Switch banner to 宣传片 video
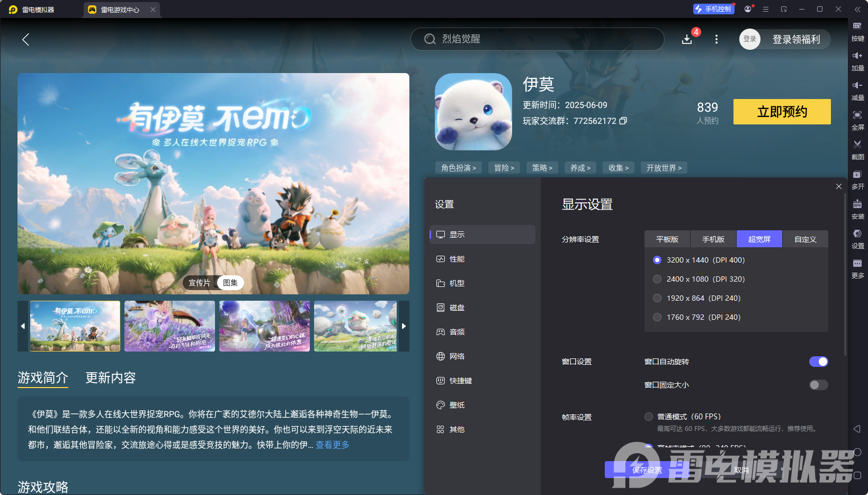868x495 pixels. 200,283
